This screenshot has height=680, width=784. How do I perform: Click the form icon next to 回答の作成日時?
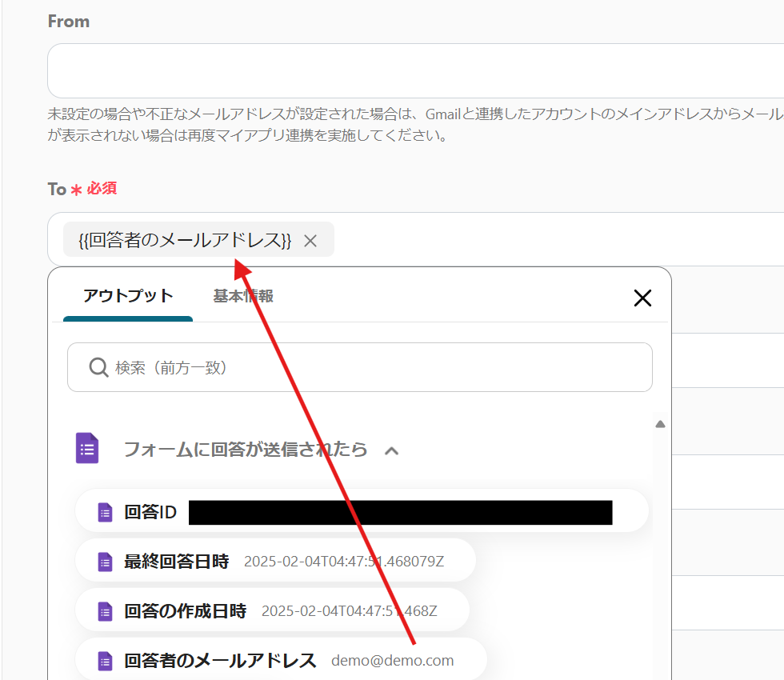pos(105,611)
